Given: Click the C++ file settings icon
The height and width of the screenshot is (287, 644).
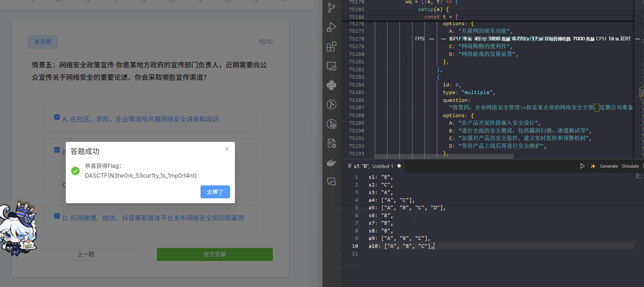Looking at the screenshot, I should click(x=332, y=143).
